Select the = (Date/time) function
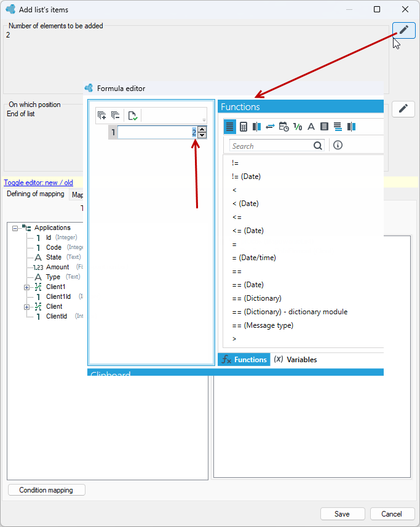 pyautogui.click(x=254, y=258)
